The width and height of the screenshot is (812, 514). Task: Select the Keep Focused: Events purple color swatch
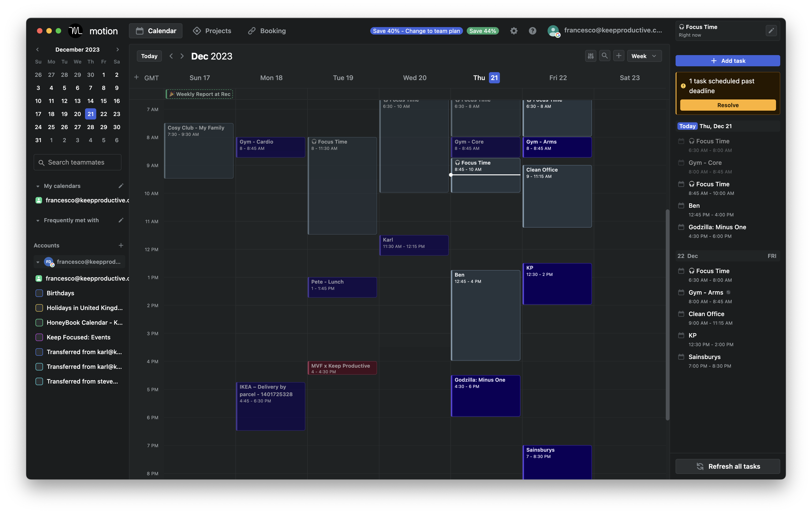coord(39,337)
